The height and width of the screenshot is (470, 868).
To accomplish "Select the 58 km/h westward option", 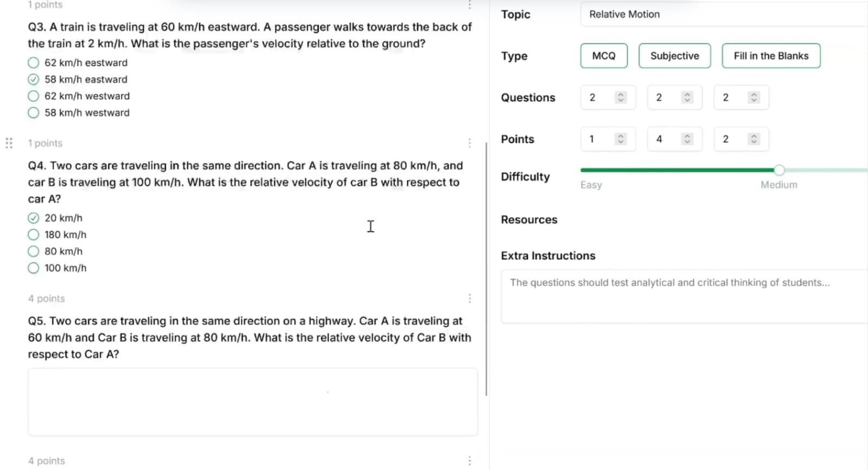I will tap(34, 113).
